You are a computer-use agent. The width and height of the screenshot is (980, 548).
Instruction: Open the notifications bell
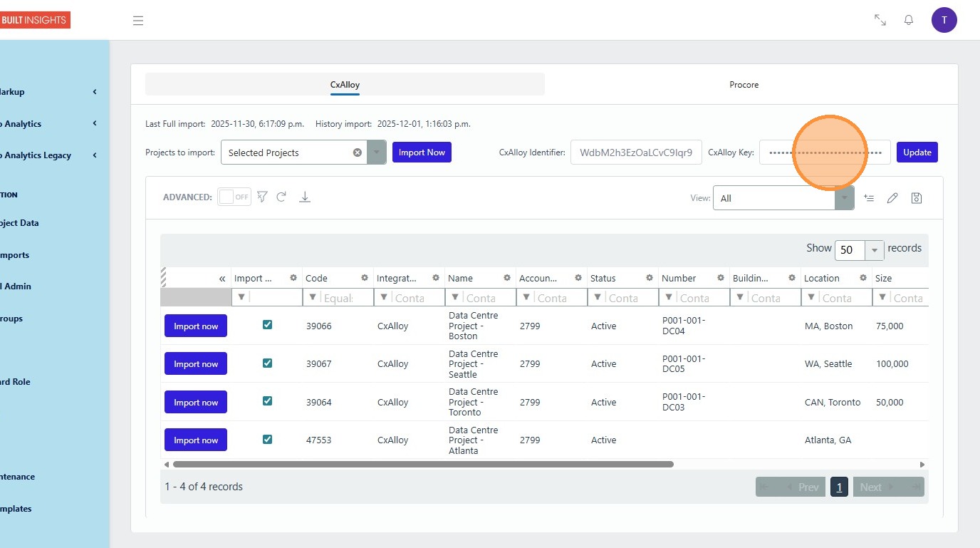click(908, 20)
